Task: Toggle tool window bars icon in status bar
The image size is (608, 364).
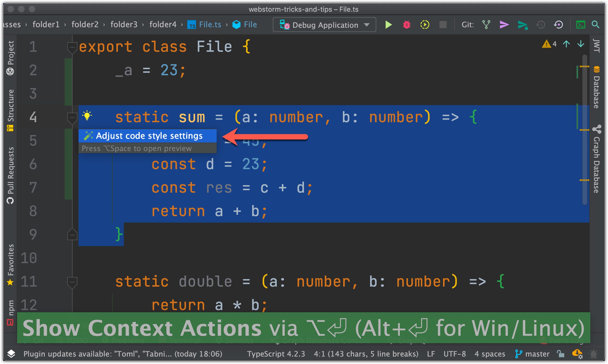Action: click(11, 354)
